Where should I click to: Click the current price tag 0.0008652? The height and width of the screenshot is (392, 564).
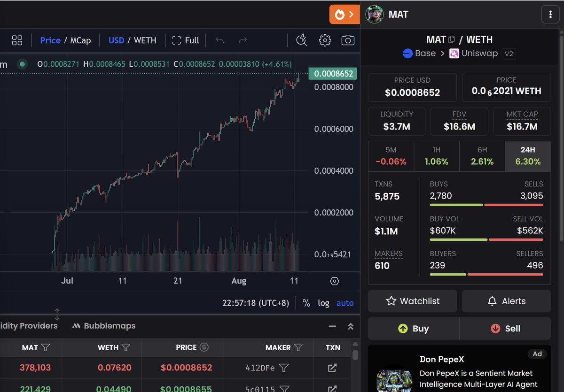pyautogui.click(x=333, y=74)
